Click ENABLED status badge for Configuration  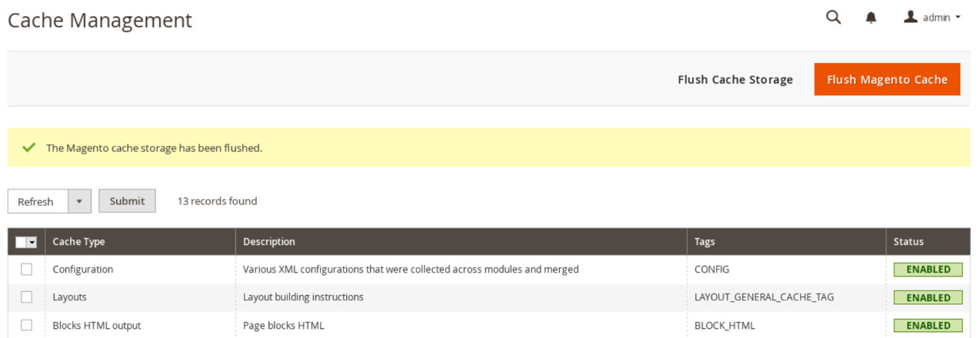928,270
